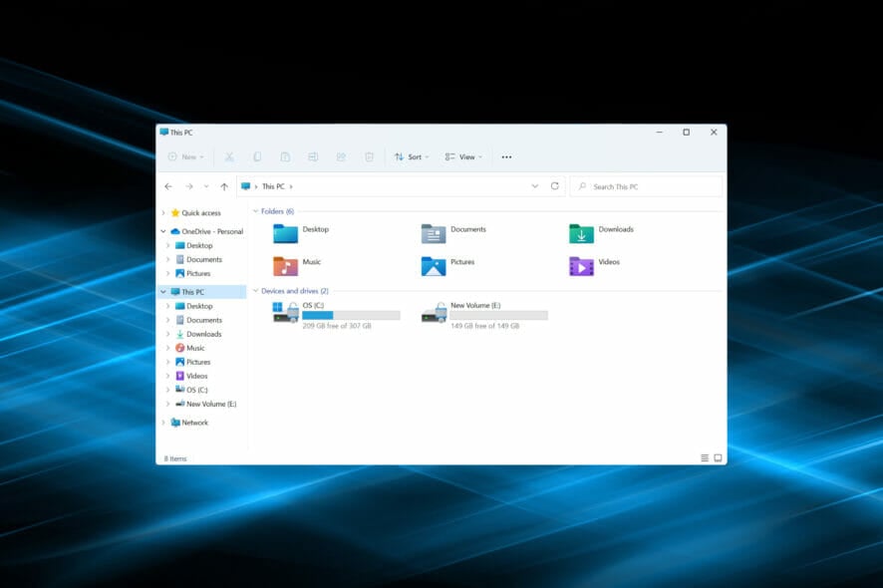Click the 8 items status text
The width and height of the screenshot is (883, 588).
click(x=175, y=459)
